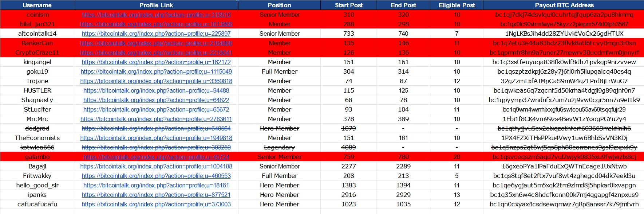Open goku19's profile link u=1115049
Screen dimensions: 644x214
[x=156, y=71]
